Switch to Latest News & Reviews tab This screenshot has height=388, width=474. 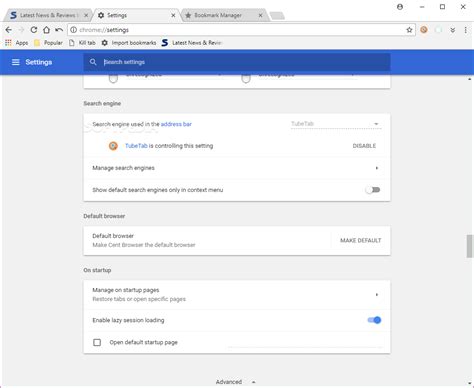click(48, 15)
